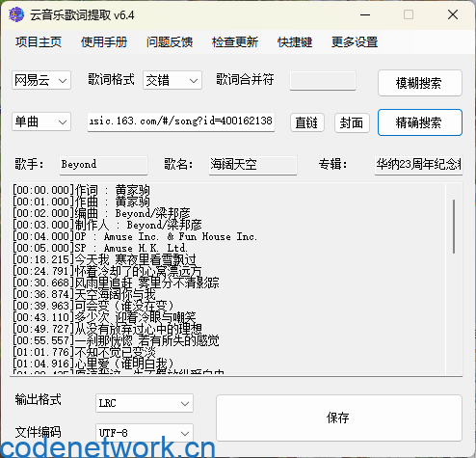Image resolution: width=476 pixels, height=458 pixels.
Task: Click lyric line SP : Amuse H.K. Ltd.
Action: 100,248
